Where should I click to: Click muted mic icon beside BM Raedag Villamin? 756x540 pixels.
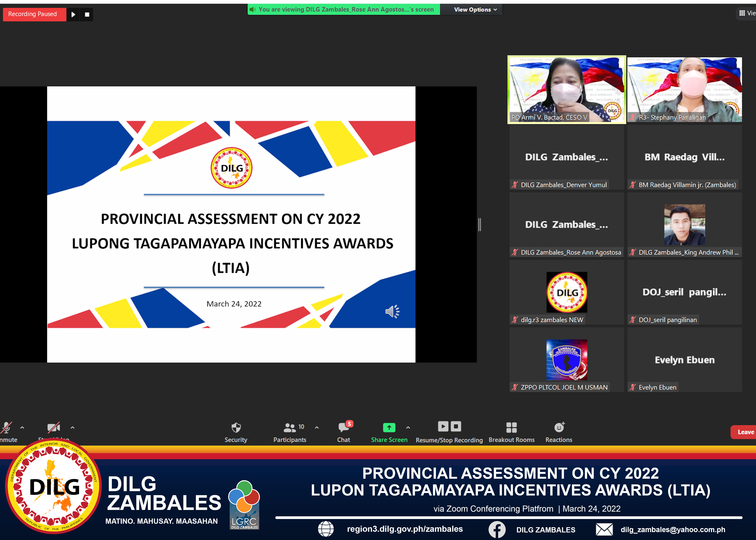(633, 185)
